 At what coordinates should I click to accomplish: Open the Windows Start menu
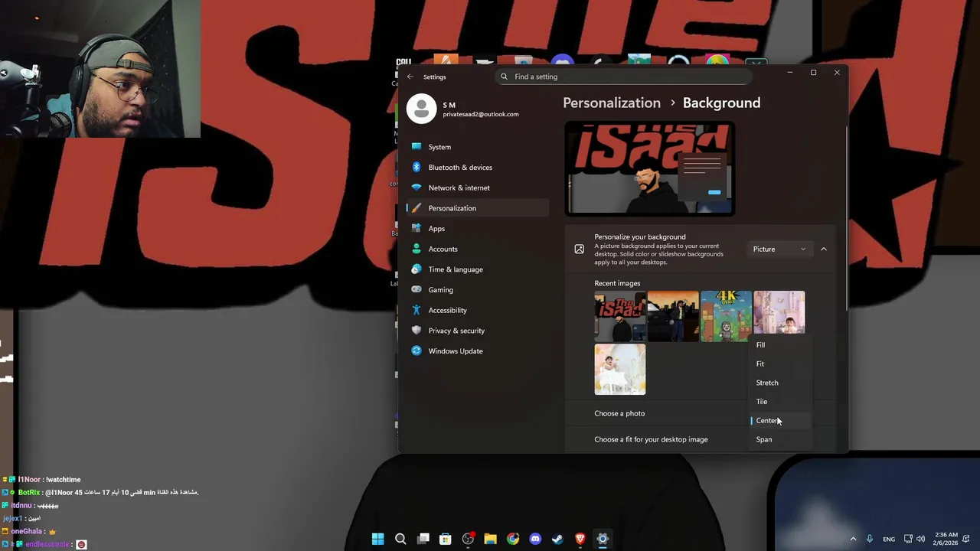[378, 539]
